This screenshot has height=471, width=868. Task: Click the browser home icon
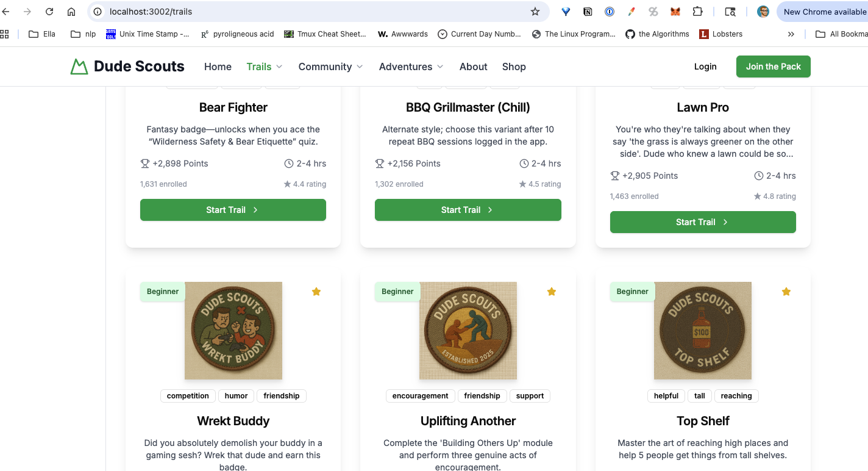71,12
